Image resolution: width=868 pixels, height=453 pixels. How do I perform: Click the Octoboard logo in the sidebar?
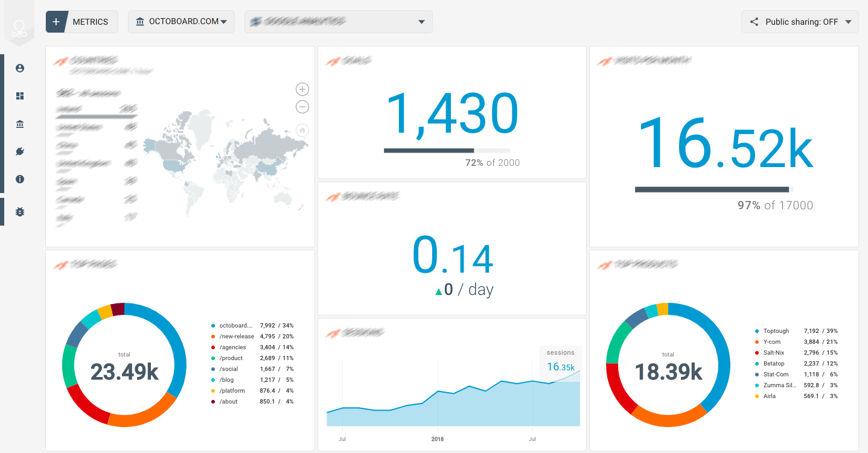coord(20,28)
